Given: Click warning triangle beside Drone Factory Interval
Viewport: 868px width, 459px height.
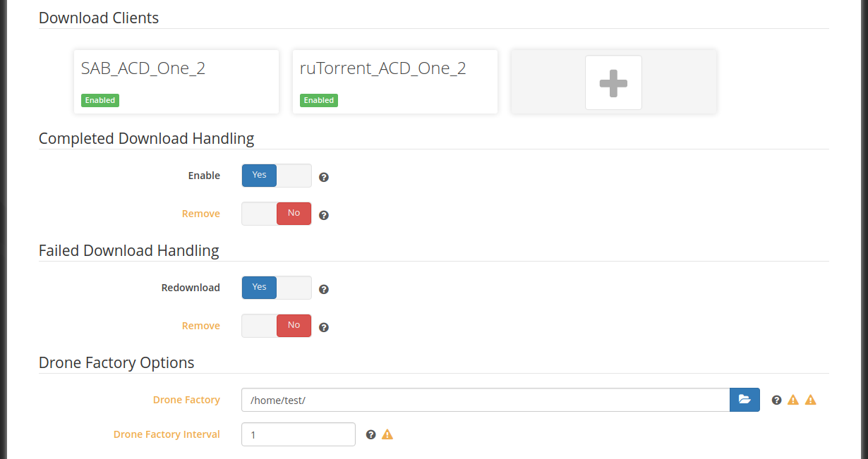Looking at the screenshot, I should coord(387,434).
